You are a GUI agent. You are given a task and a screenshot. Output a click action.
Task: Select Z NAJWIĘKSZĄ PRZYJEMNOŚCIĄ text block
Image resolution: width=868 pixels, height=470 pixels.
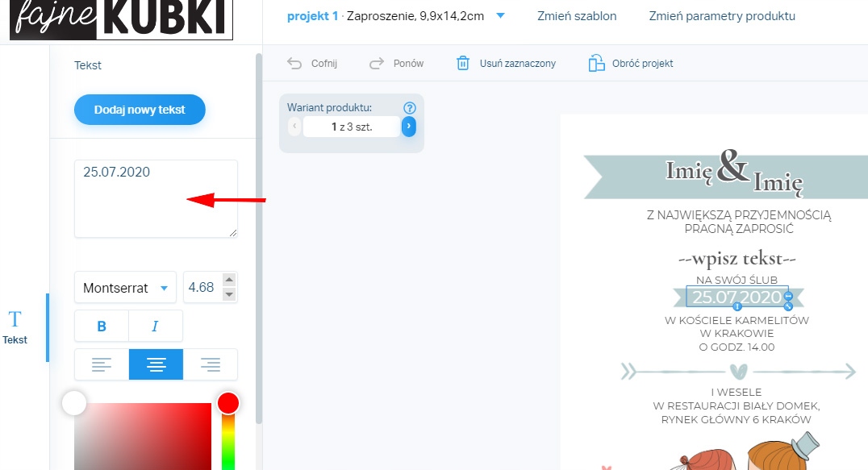tap(739, 222)
